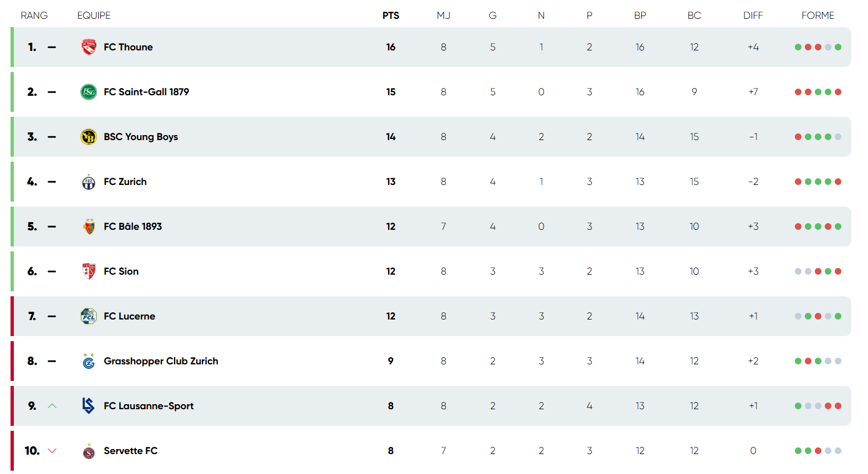Click the BSC Young Boys badge
This screenshot has height=474, width=868.
(x=88, y=136)
